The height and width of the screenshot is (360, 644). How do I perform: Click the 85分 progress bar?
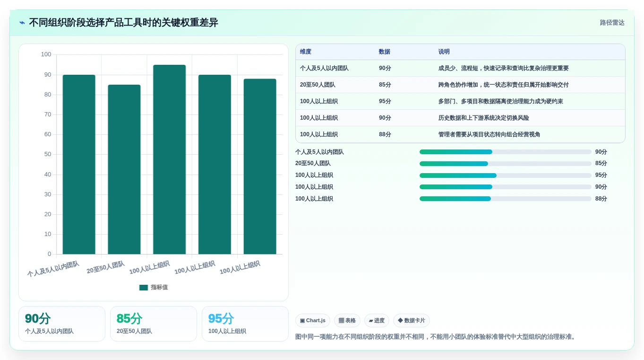pos(506,164)
